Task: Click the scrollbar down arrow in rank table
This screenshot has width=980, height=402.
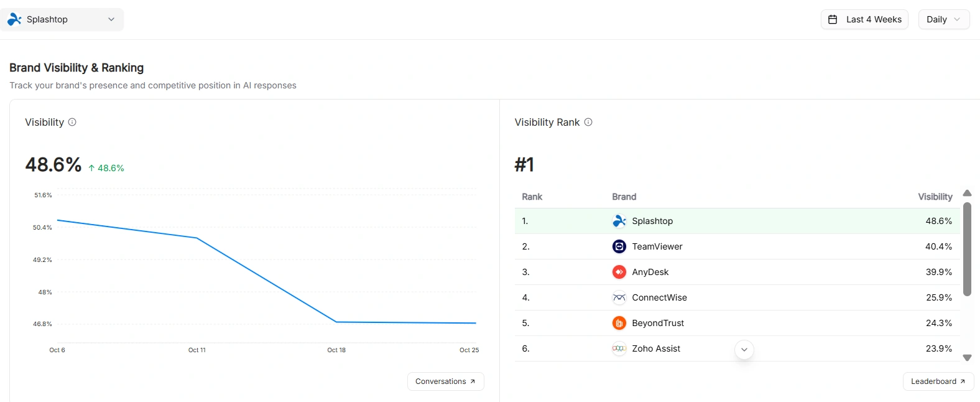Action: point(967,358)
